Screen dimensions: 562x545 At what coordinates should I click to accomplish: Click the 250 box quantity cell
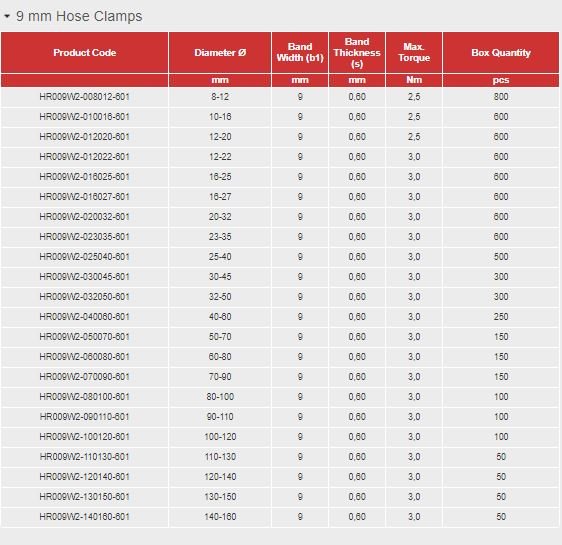[x=501, y=317]
